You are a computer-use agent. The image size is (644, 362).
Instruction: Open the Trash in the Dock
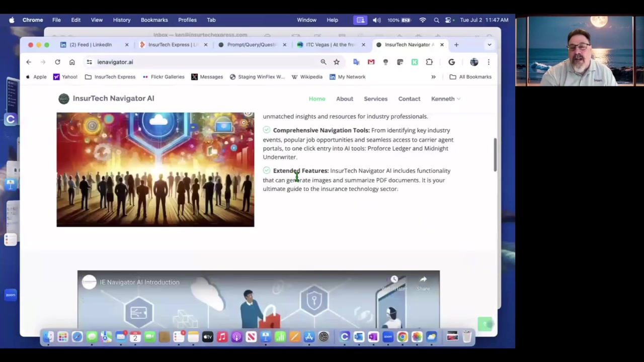coord(467,337)
